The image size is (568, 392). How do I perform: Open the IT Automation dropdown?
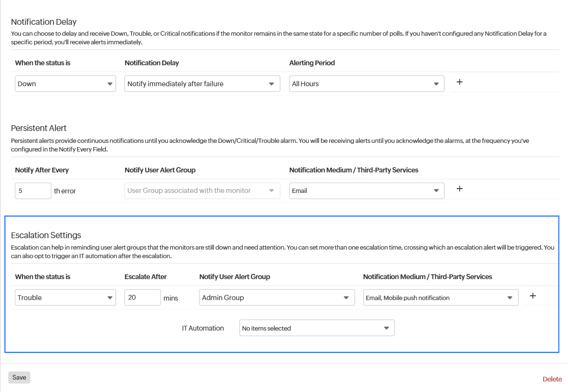click(317, 328)
